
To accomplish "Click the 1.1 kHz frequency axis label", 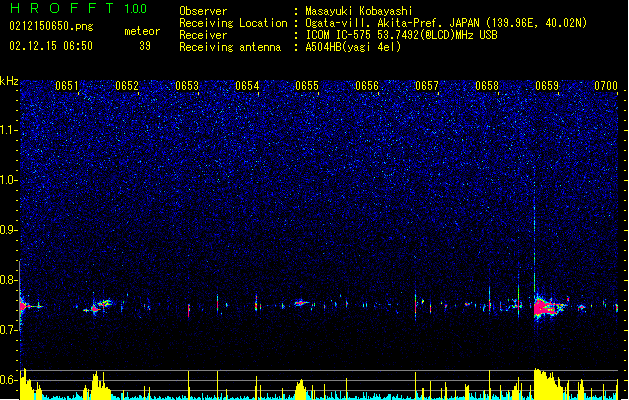I will [9, 130].
